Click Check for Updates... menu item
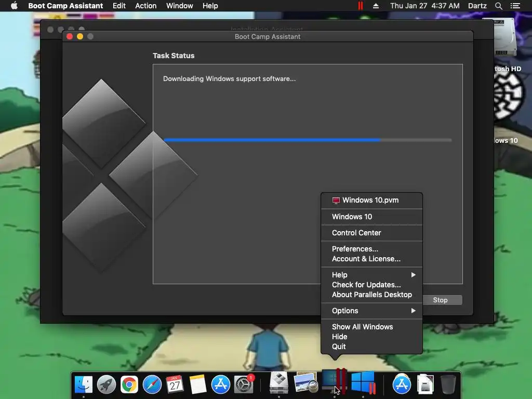Screen dimensions: 532x399 [371, 285]
